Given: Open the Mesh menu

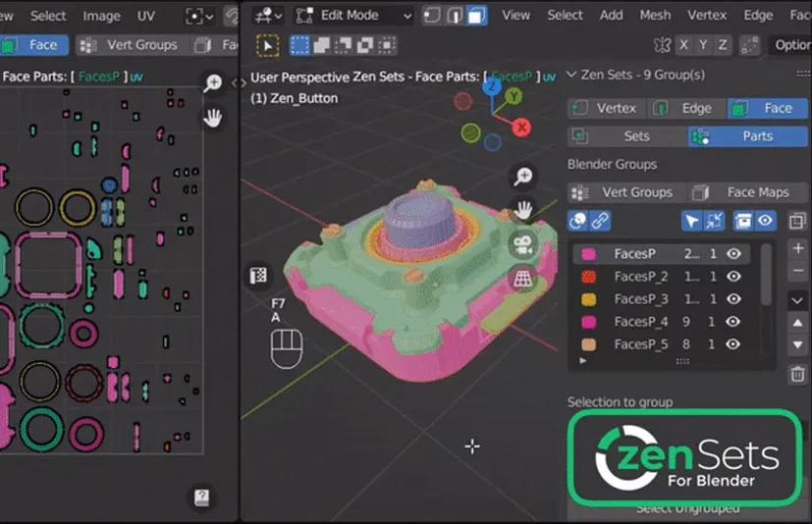Looking at the screenshot, I should click(x=655, y=16).
